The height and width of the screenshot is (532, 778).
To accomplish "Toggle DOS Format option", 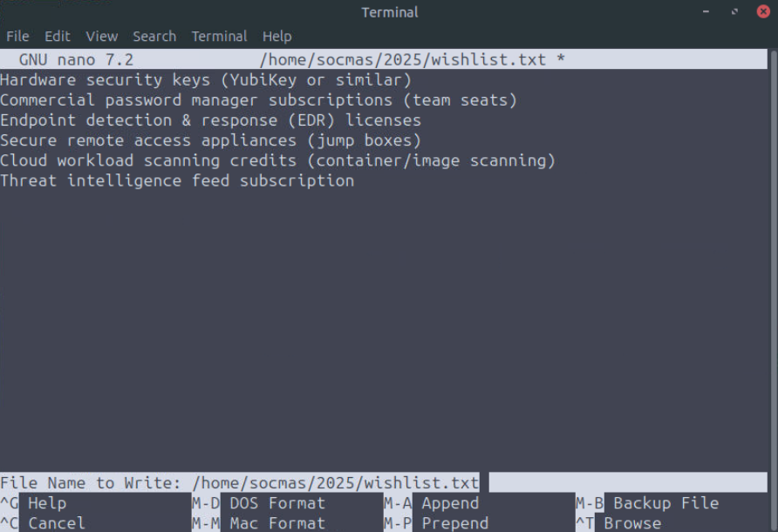I will [x=276, y=503].
